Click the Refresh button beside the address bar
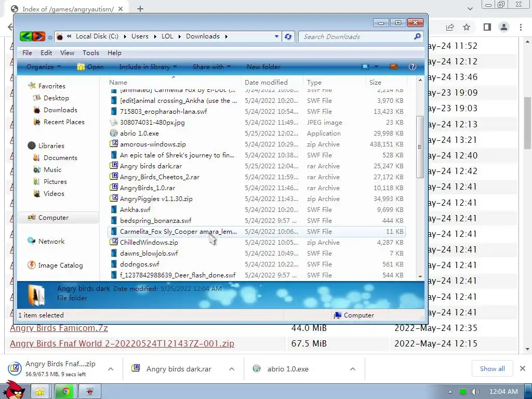The image size is (532, 399). (x=288, y=37)
